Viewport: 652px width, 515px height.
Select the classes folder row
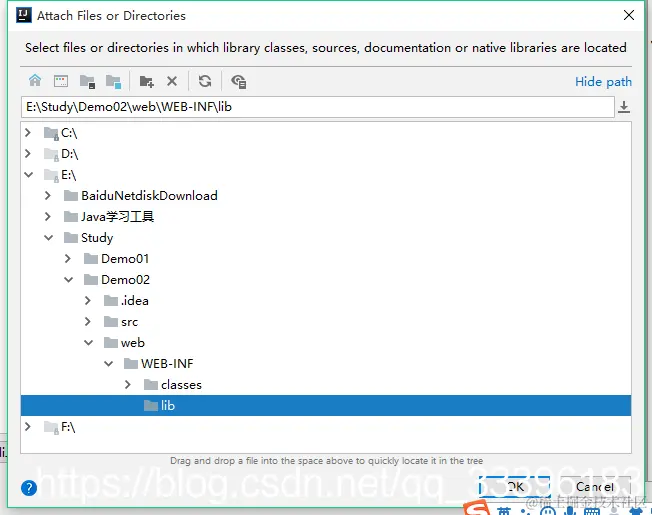(x=326, y=384)
